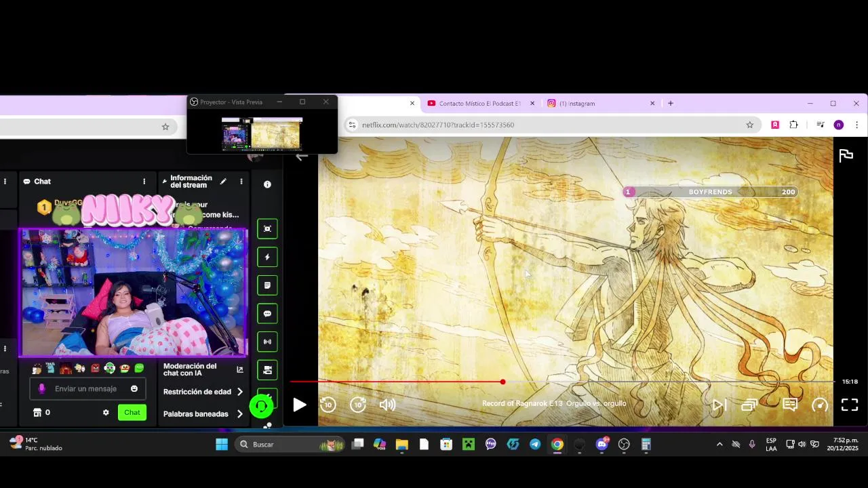Mute the Netflix player volume
The image size is (868, 488).
pos(387,405)
